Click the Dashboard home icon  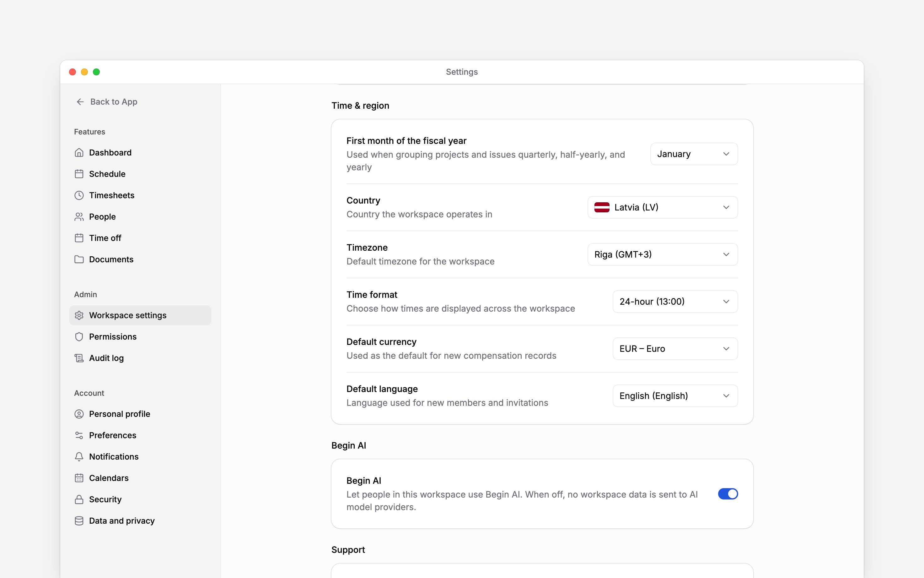tap(79, 153)
